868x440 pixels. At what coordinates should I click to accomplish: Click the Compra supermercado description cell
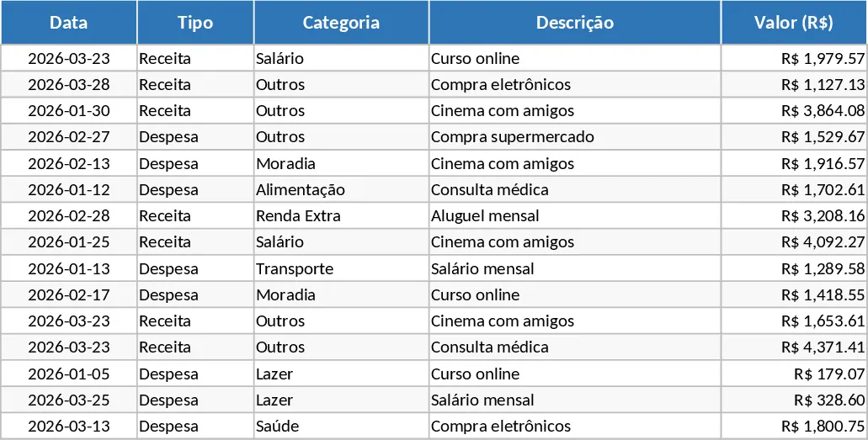click(x=575, y=137)
